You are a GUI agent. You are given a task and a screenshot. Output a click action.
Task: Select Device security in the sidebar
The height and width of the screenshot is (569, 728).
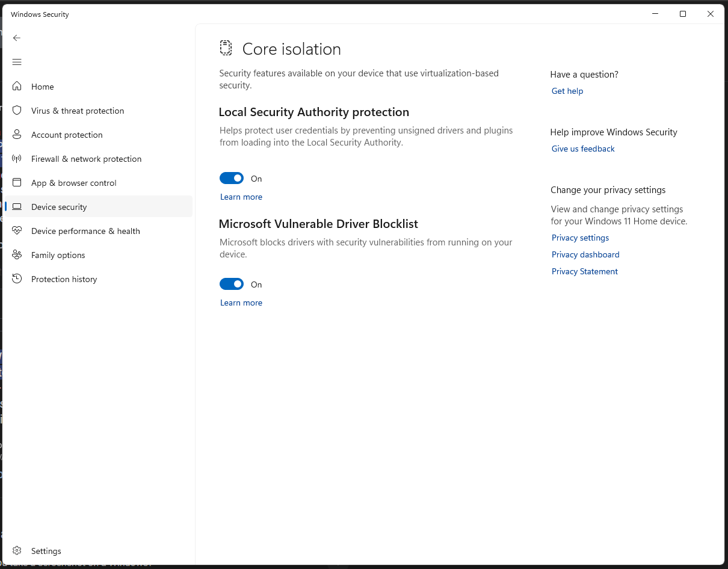coord(59,206)
